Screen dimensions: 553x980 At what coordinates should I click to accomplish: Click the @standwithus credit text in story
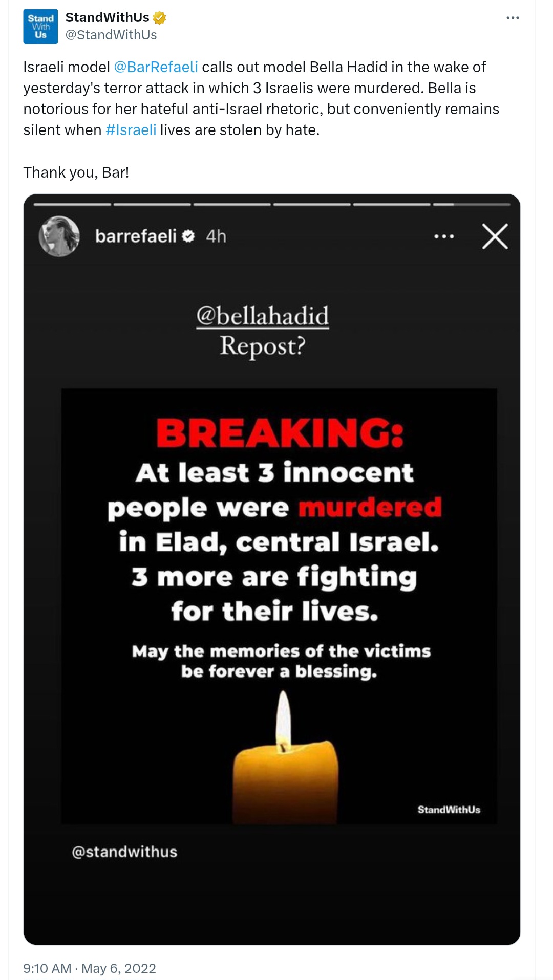click(x=124, y=852)
